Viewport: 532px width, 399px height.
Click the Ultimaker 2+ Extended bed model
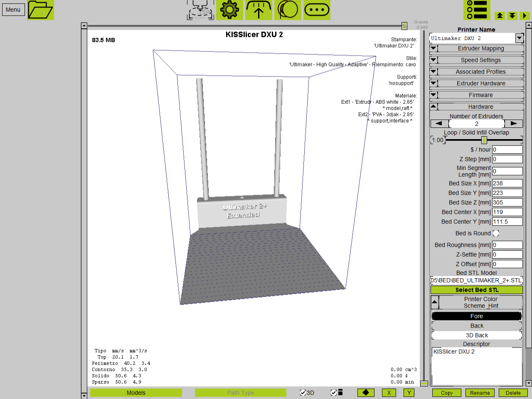[243, 211]
